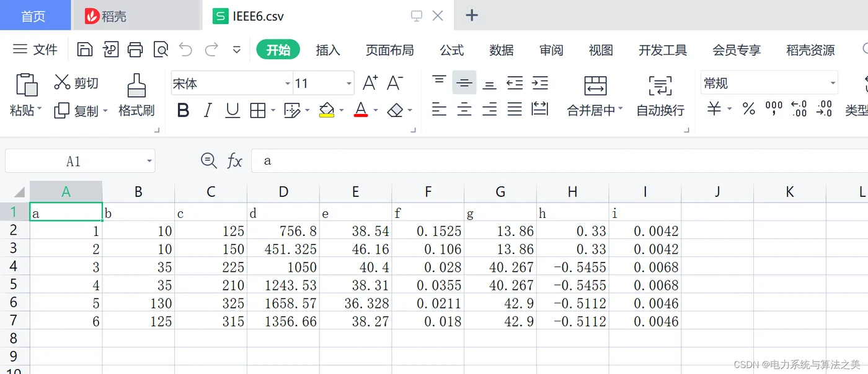Toggle Italic formatting
This screenshot has height=374, width=868.
click(x=208, y=111)
